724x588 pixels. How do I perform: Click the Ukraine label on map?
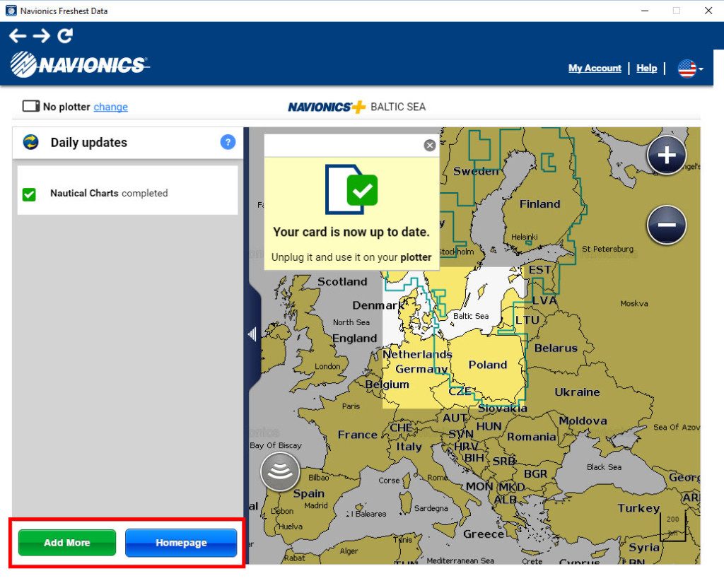pyautogui.click(x=577, y=392)
